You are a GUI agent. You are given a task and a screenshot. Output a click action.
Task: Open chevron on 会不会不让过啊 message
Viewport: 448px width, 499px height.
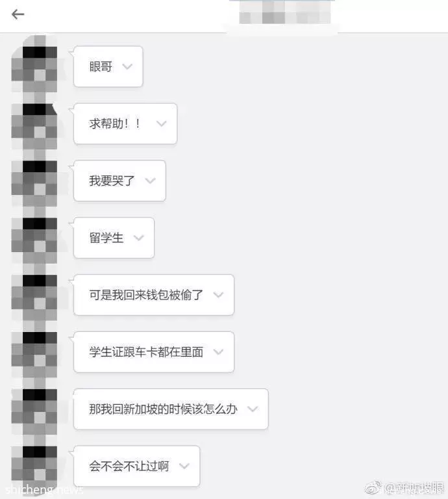[184, 466]
